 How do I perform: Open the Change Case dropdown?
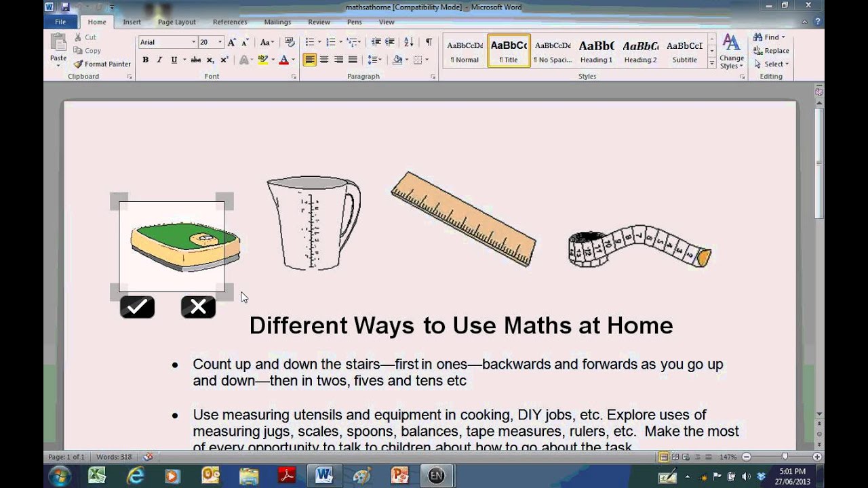point(267,42)
